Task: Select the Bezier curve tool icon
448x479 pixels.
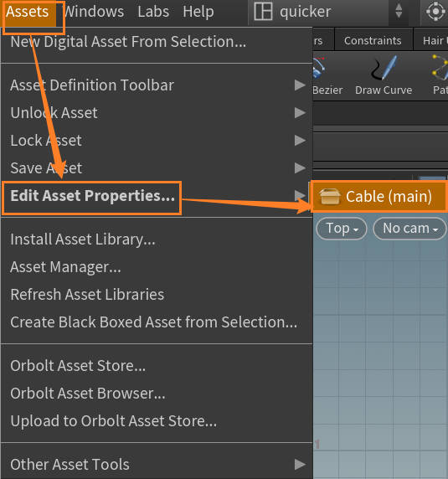Action: pyautogui.click(x=318, y=68)
